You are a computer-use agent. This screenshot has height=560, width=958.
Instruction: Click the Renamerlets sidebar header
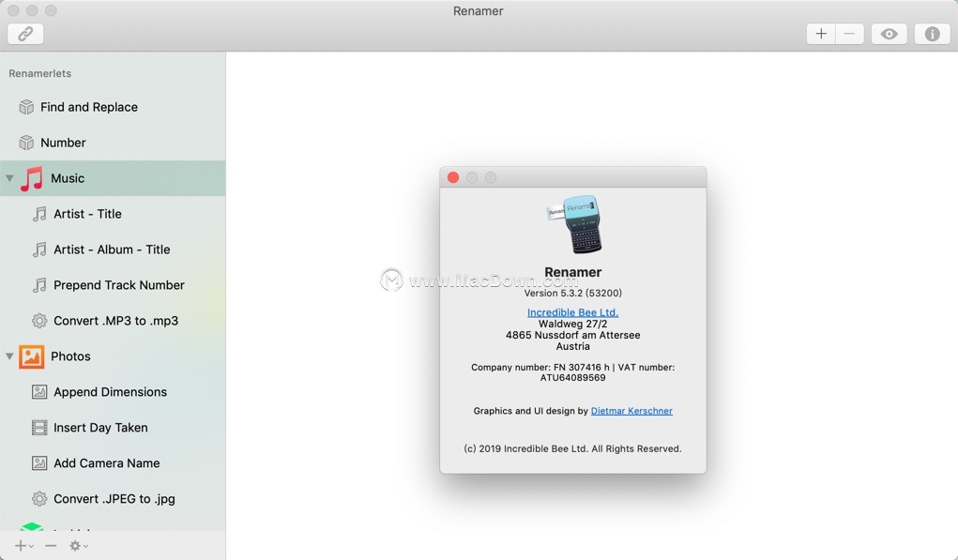coord(39,73)
